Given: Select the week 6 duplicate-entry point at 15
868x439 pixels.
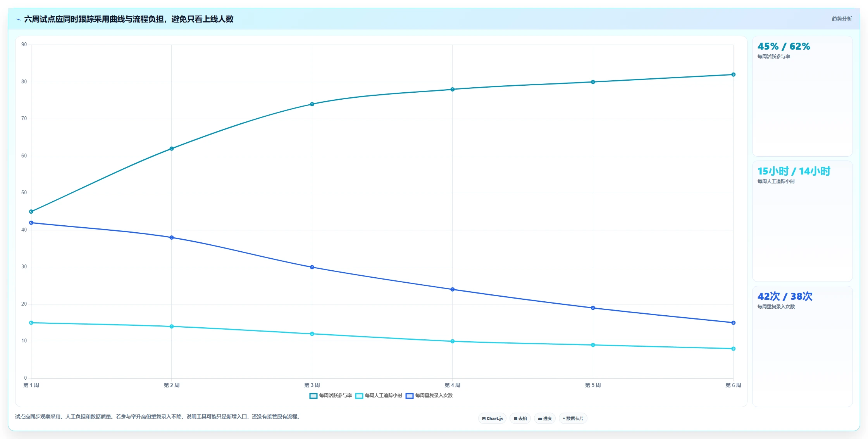Looking at the screenshot, I should pos(733,323).
